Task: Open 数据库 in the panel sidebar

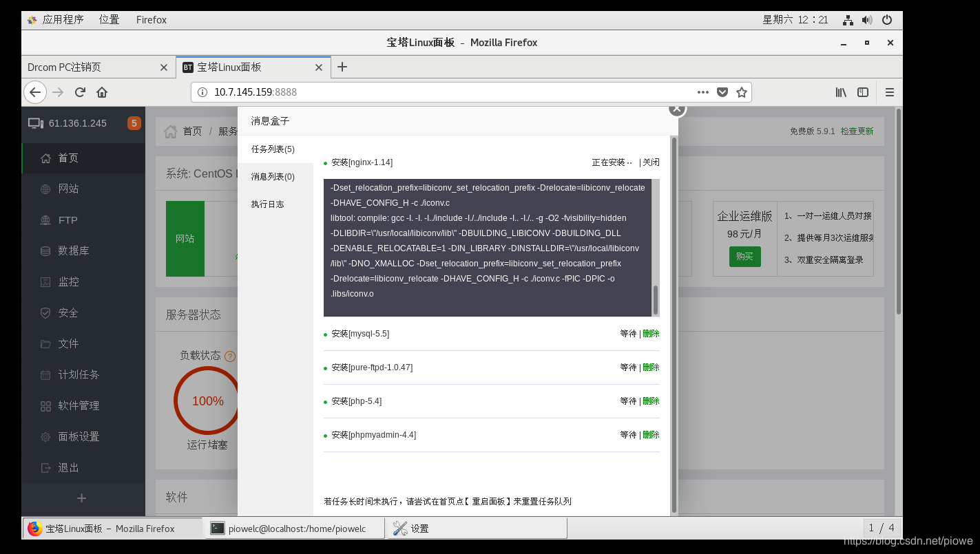Action: pos(83,251)
